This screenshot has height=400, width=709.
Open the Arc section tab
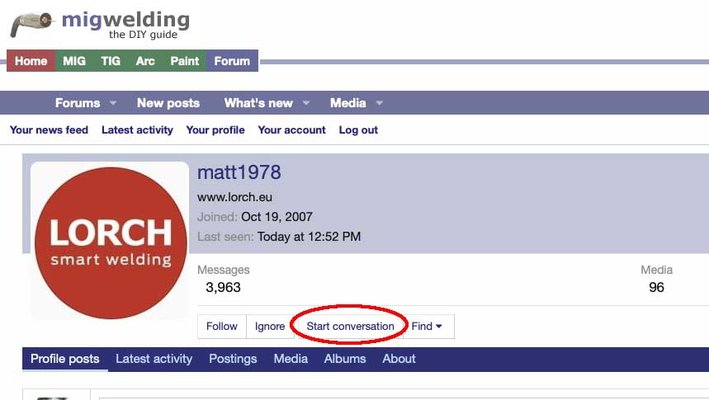click(145, 61)
